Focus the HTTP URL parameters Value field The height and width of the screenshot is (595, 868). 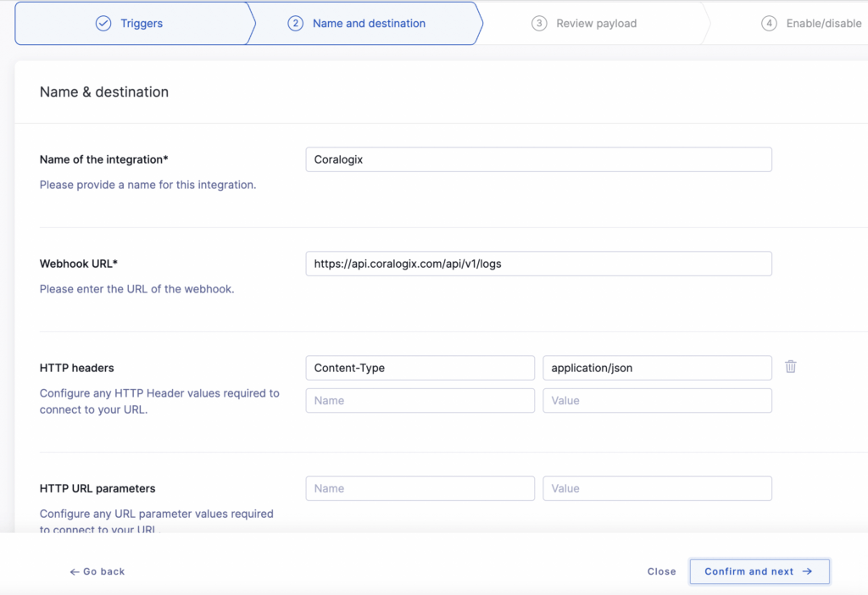(657, 488)
